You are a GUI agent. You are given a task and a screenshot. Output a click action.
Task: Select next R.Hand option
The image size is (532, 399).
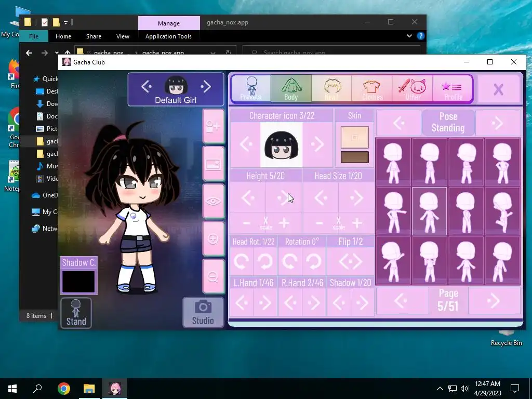click(x=313, y=302)
